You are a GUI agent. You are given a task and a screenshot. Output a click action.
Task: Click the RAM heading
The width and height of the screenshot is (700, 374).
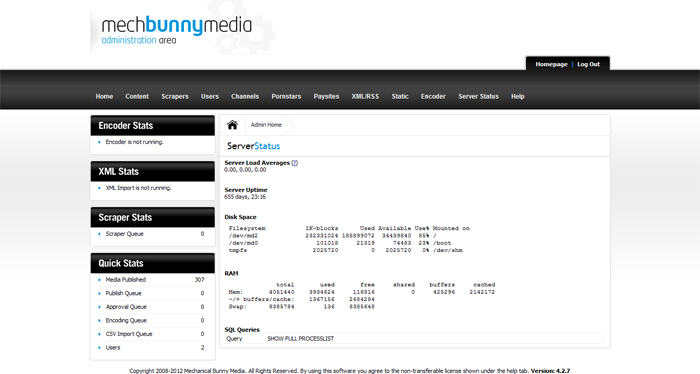click(x=231, y=273)
